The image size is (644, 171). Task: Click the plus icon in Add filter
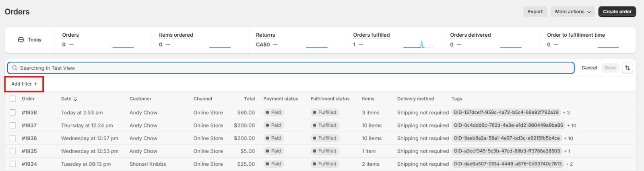pyautogui.click(x=35, y=84)
